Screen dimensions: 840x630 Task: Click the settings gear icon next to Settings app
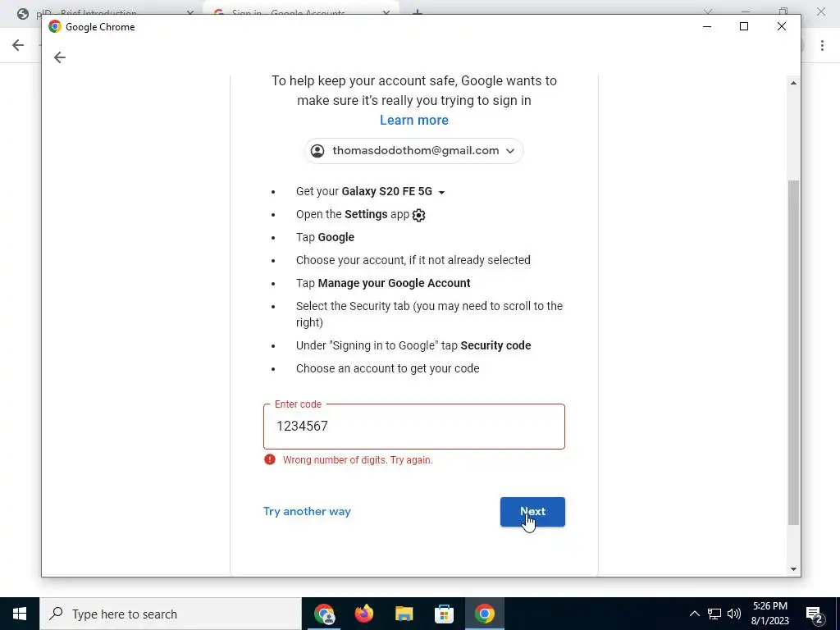click(x=419, y=215)
